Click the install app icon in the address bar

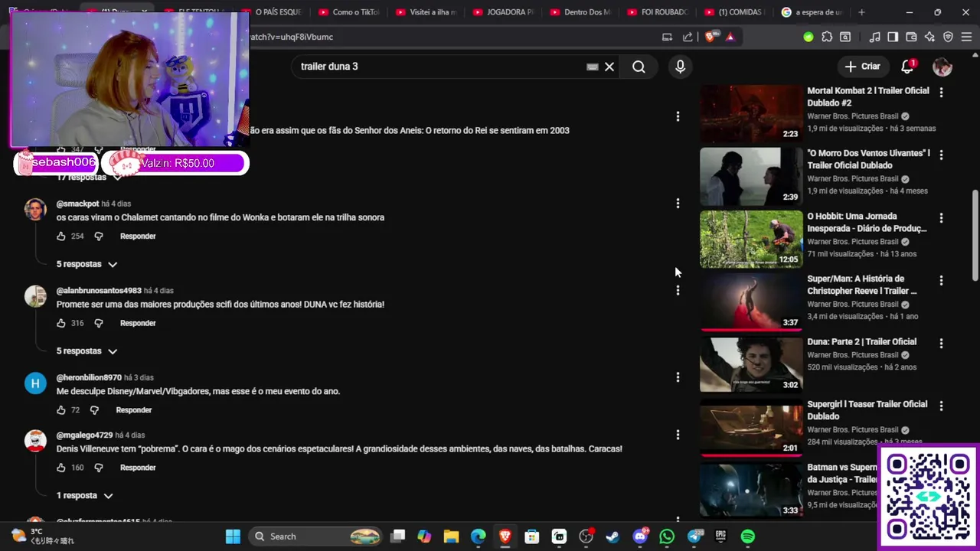coord(667,37)
